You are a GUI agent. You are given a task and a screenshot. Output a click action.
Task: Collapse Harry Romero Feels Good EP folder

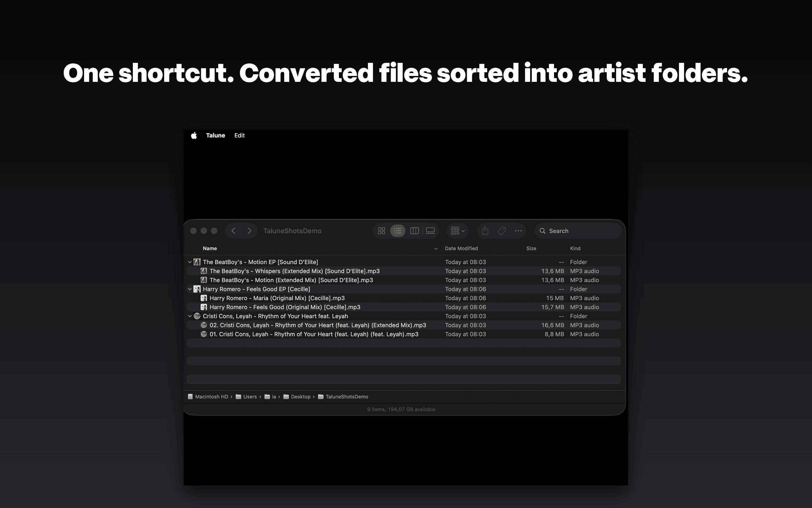click(190, 289)
